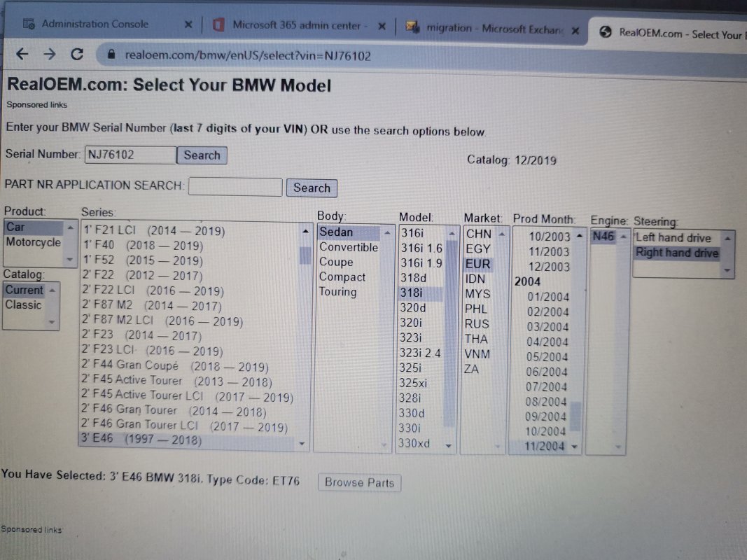Select EUR market

[478, 265]
